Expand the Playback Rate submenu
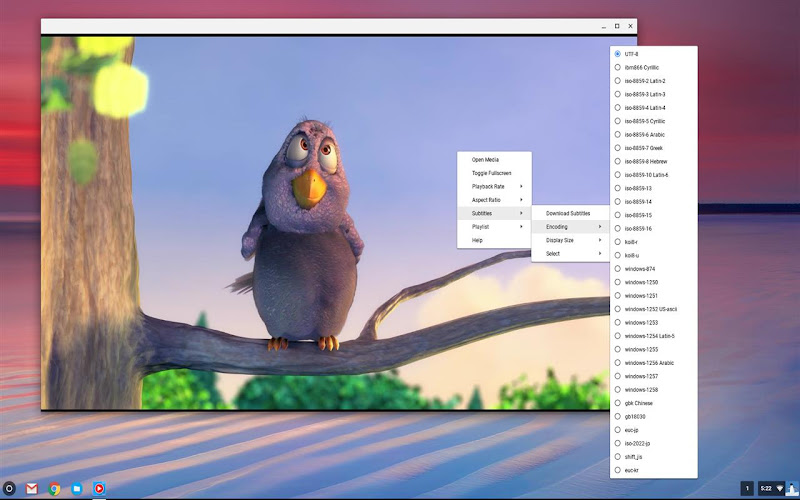This screenshot has height=500, width=800. click(x=494, y=186)
